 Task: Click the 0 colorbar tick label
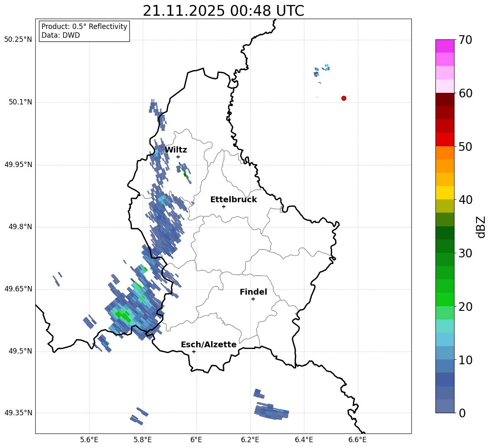[x=462, y=413]
